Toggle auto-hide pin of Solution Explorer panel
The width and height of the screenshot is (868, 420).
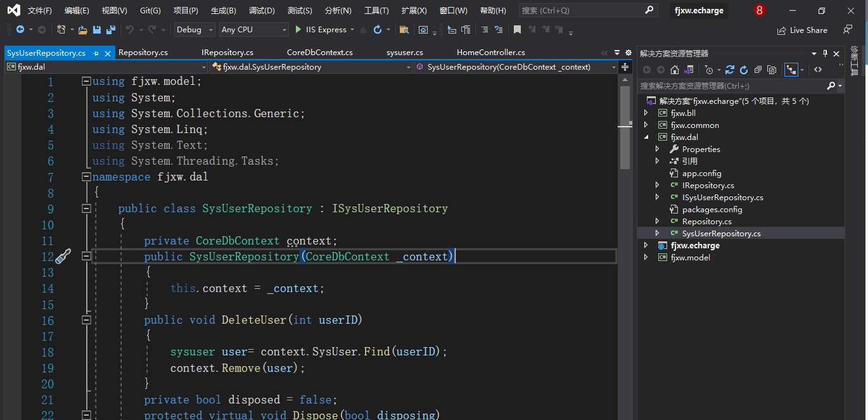click(x=825, y=54)
